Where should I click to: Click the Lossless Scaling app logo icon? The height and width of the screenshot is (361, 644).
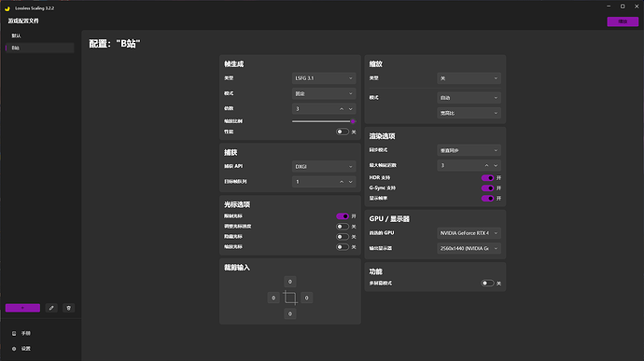tap(7, 8)
